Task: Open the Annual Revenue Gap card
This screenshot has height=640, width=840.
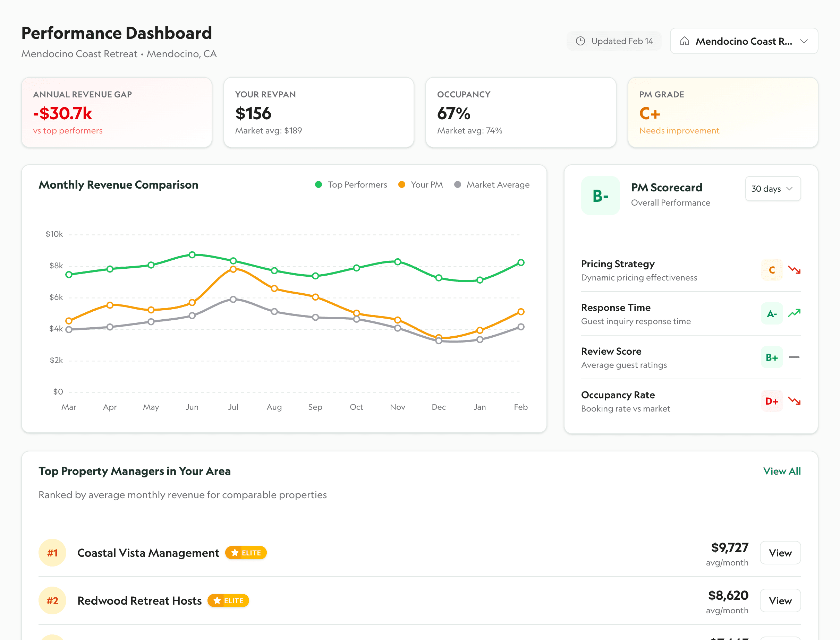Action: pyautogui.click(x=117, y=112)
